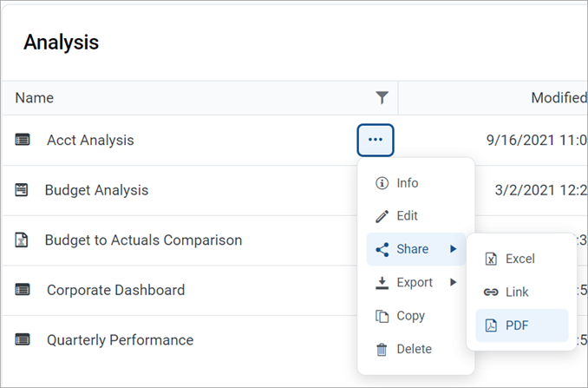This screenshot has height=388, width=588.
Task: Expand the Share submenu arrow
Action: click(x=453, y=249)
